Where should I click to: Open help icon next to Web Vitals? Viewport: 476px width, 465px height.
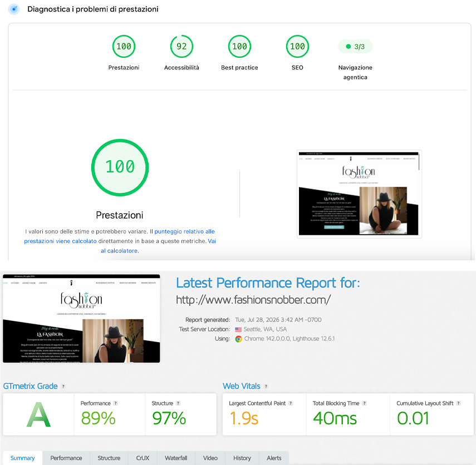[266, 387]
